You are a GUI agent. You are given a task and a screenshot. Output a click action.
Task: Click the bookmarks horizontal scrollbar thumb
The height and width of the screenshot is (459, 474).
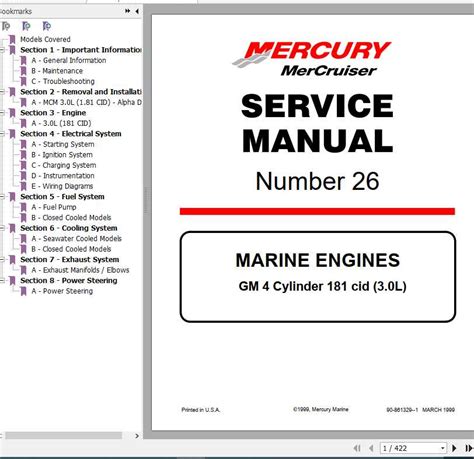point(63,436)
